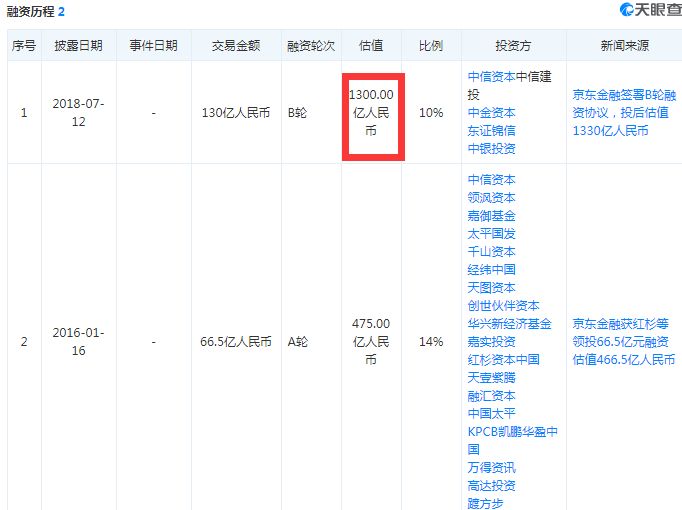The image size is (682, 510).
Task: Click the 序号 column header
Action: (x=24, y=45)
